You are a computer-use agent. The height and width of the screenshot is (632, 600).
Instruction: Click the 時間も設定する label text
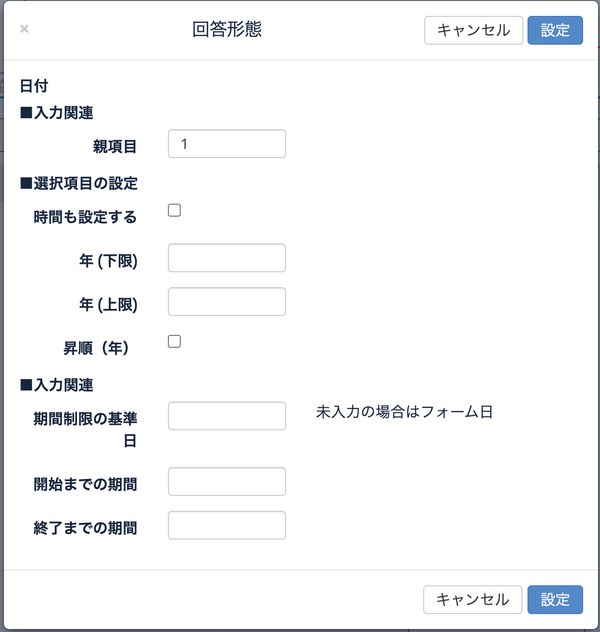click(x=85, y=217)
